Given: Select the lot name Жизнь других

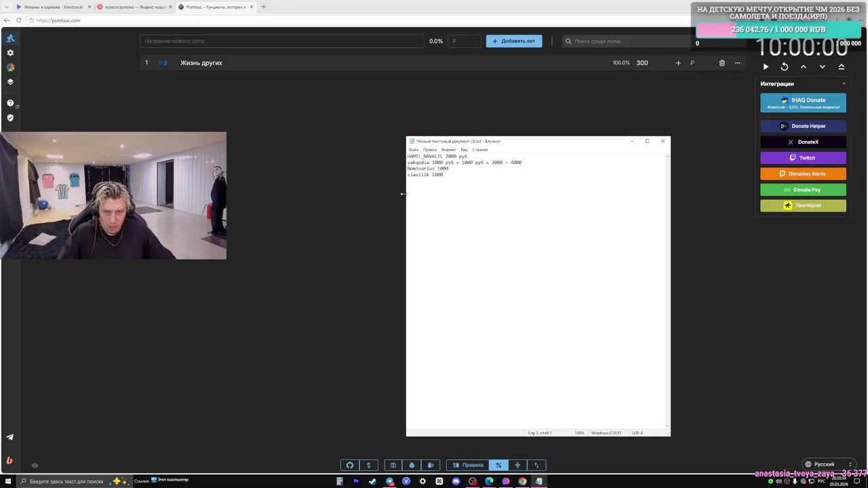Looking at the screenshot, I should 201,63.
